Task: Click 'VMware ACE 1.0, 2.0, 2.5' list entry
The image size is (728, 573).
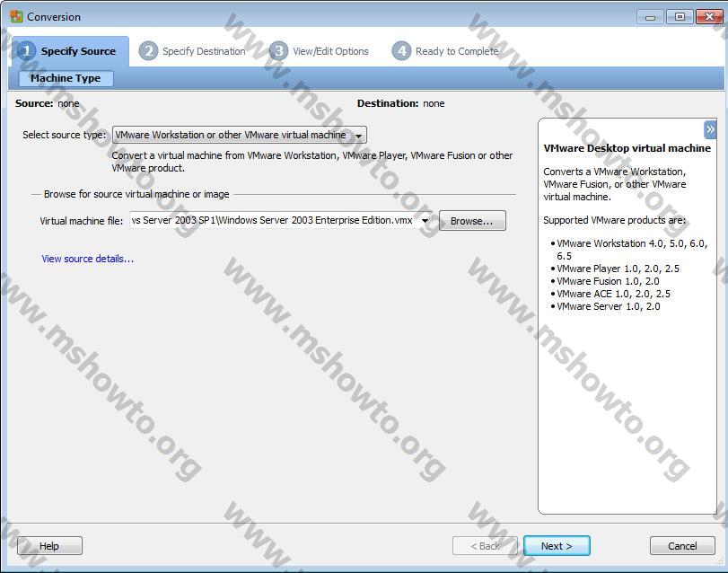Action: (613, 294)
